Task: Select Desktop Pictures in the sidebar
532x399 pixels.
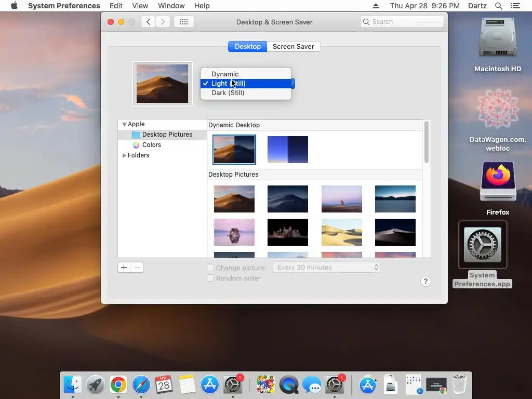Action: coord(162,135)
